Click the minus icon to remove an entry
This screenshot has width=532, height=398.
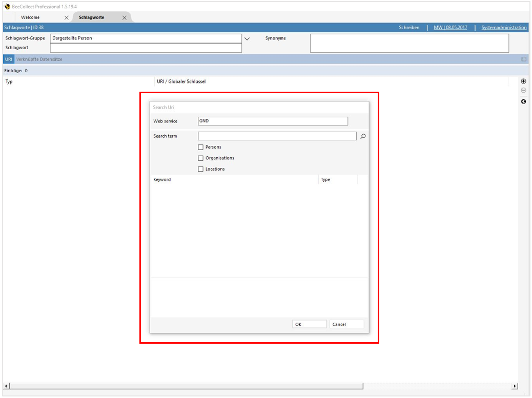523,90
